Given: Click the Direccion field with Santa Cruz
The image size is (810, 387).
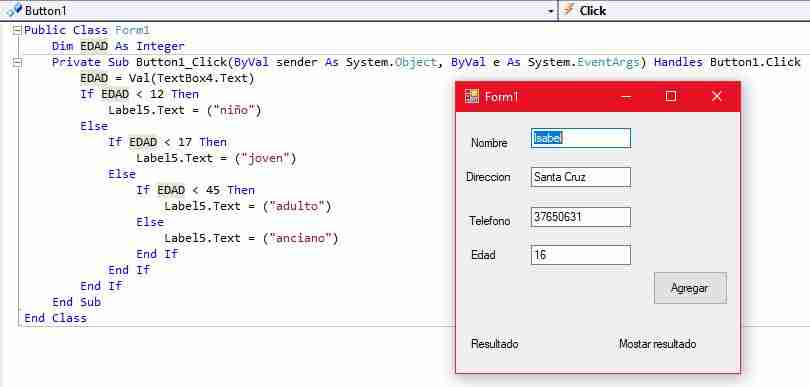Looking at the screenshot, I should 581,177.
